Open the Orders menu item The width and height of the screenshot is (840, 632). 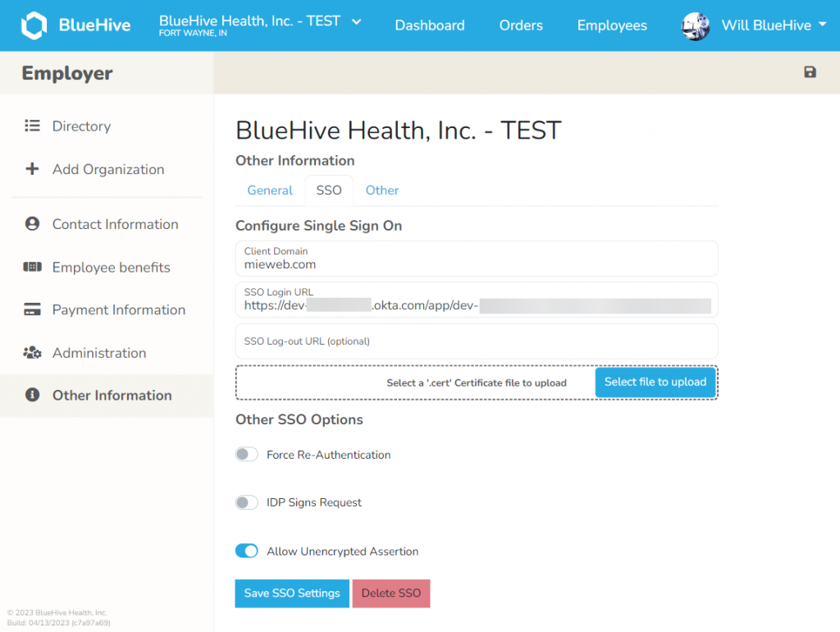tap(521, 25)
